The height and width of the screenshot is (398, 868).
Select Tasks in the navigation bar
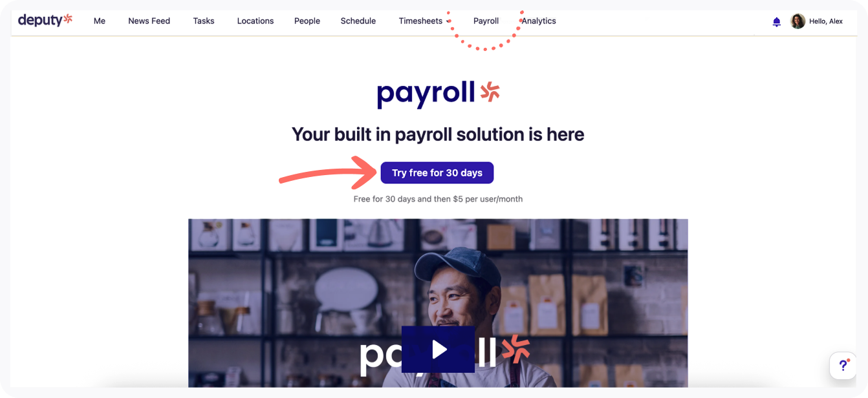coord(204,21)
